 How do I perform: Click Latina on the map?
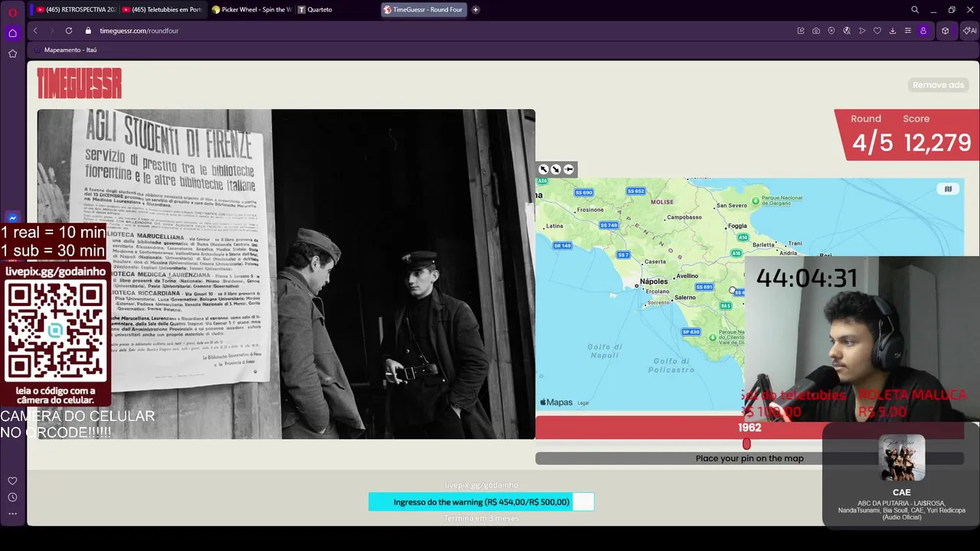click(554, 226)
